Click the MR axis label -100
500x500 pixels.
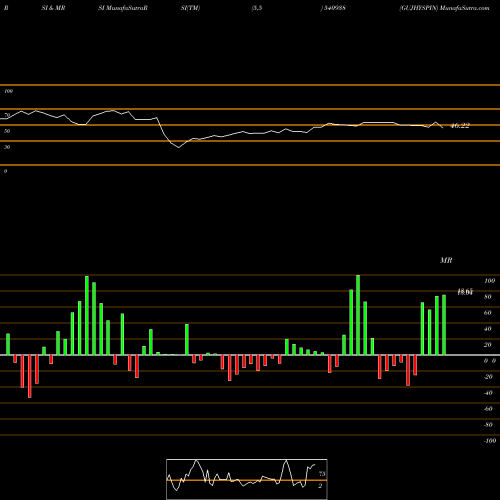point(490,441)
